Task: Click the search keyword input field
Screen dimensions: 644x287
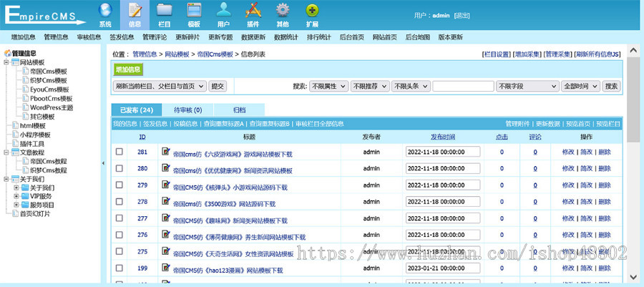Action: point(463,86)
